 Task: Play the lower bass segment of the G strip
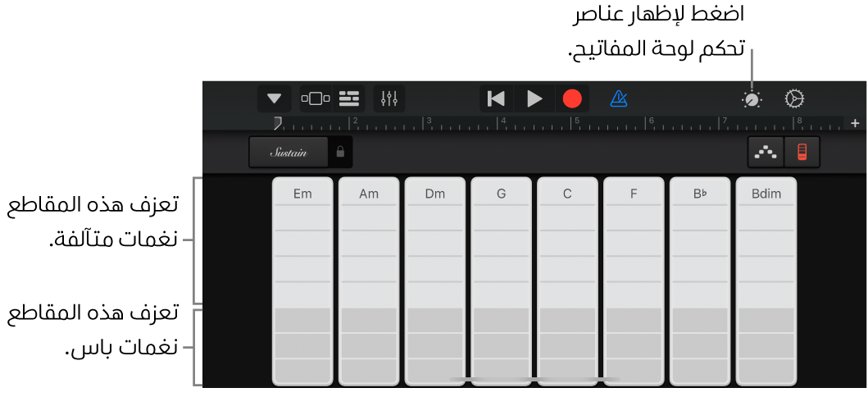click(x=501, y=345)
